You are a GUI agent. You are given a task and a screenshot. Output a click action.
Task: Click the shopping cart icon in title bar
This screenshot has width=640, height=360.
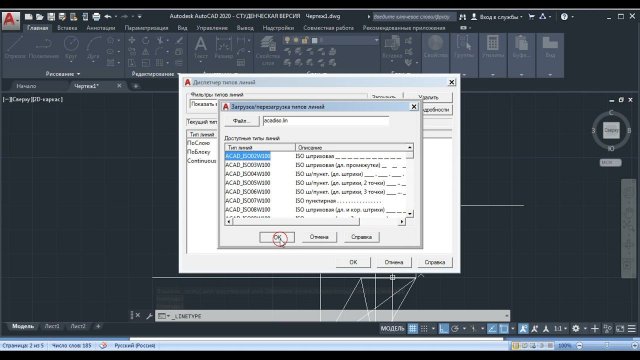click(x=531, y=17)
